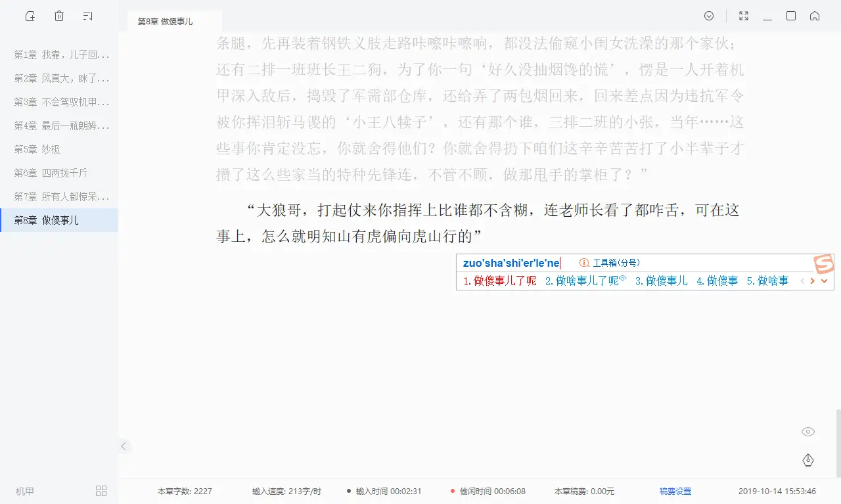Choose candidate 4 做傻事
This screenshot has height=504, width=841.
(x=717, y=281)
